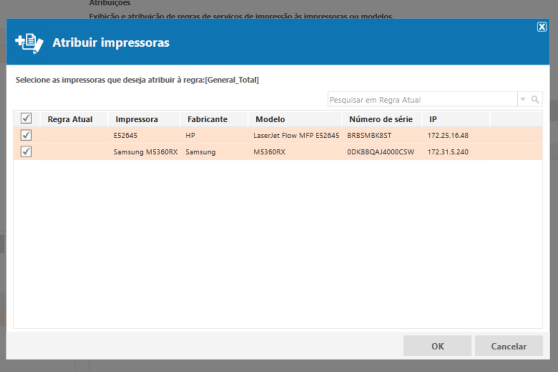This screenshot has width=558, height=372.
Task: Sort by Número de série column
Action: [381, 119]
